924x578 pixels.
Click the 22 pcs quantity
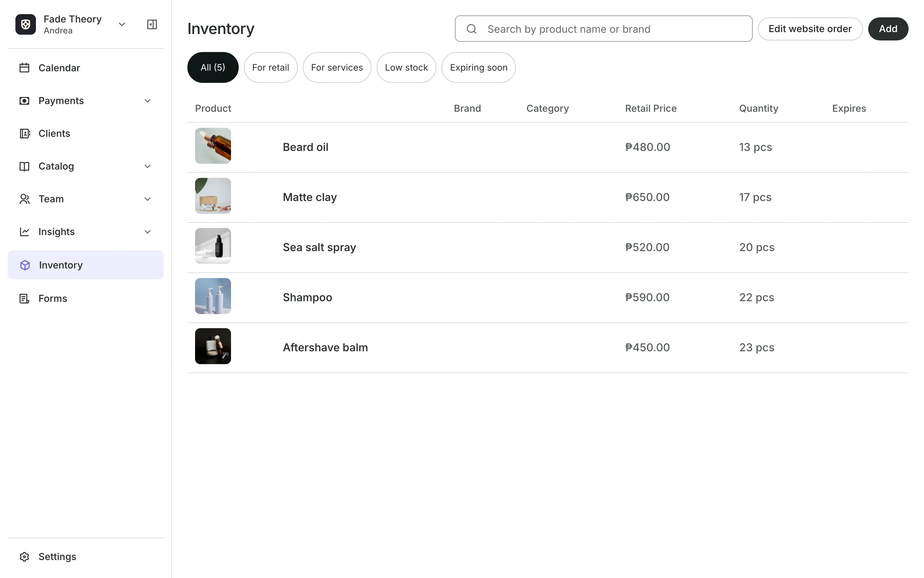[757, 297]
